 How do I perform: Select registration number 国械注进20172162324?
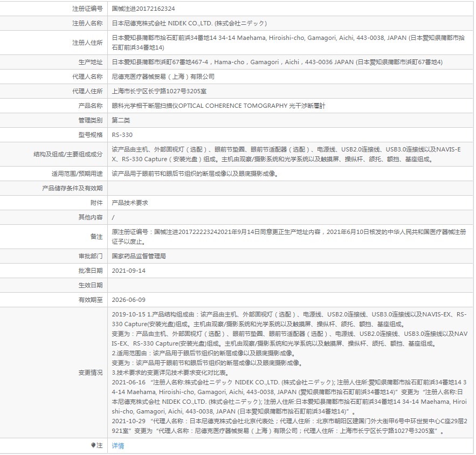[143, 9]
